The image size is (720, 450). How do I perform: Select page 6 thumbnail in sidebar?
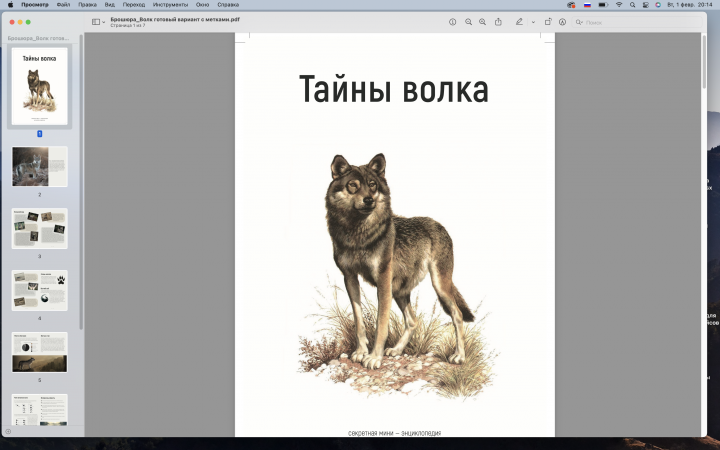[x=39, y=410]
